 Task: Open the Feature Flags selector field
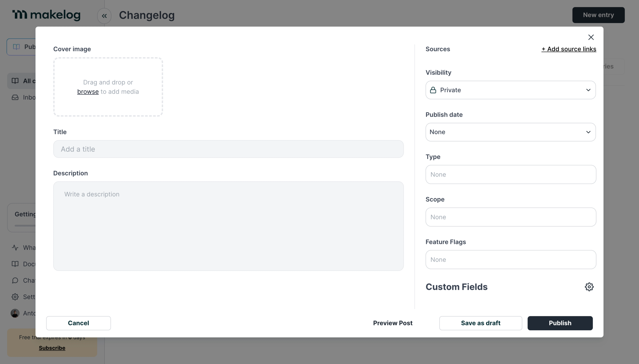pos(511,259)
